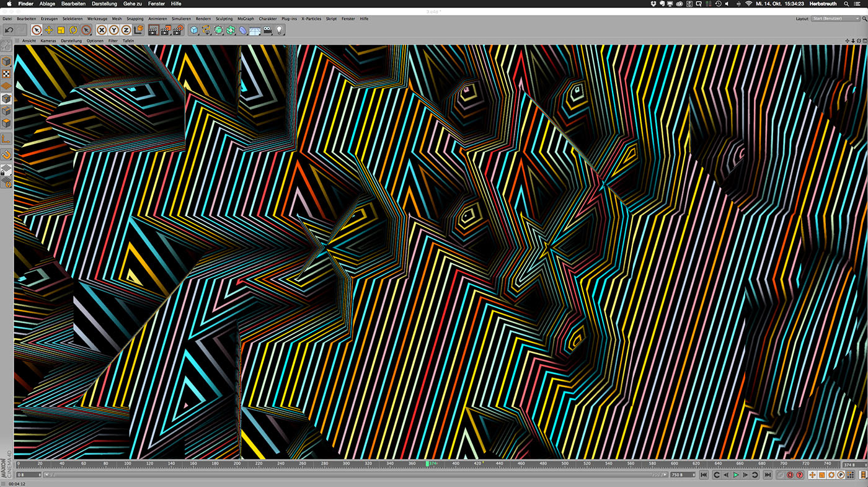Add a camera object
The height and width of the screenshot is (487, 868).
[x=267, y=30]
